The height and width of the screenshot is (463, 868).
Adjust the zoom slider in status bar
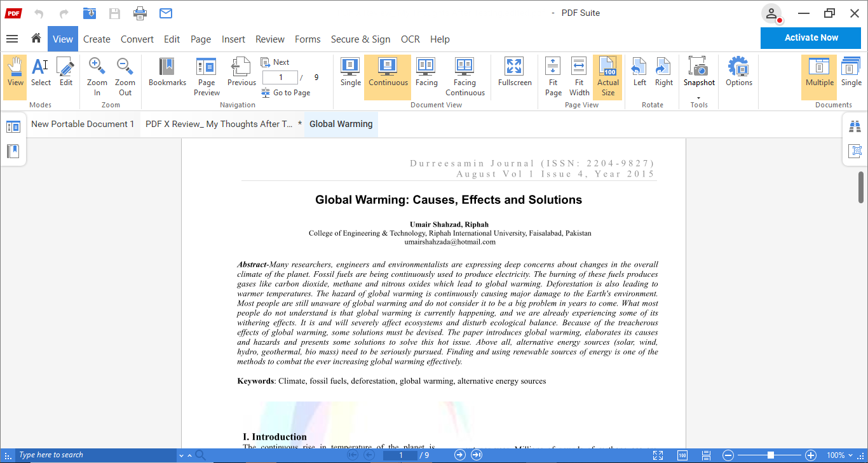[x=770, y=455]
